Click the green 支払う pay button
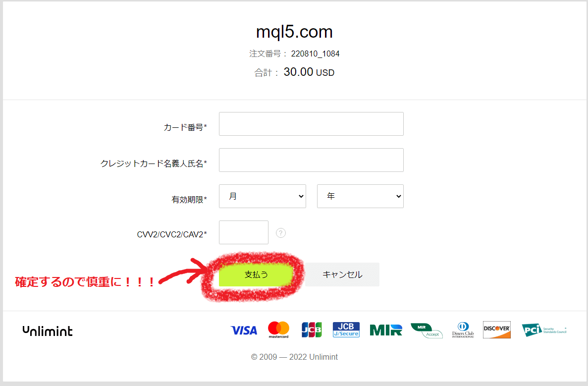This screenshot has width=588, height=386. [x=256, y=275]
